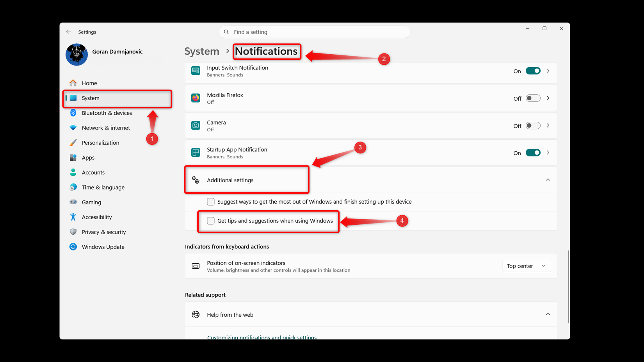Click the Help from the web globe icon
This screenshot has width=644, height=362.
(196, 314)
